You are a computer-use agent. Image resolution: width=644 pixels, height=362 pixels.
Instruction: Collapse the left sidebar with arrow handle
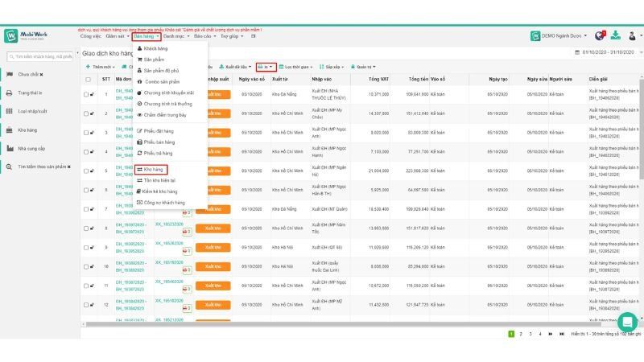[x=77, y=53]
